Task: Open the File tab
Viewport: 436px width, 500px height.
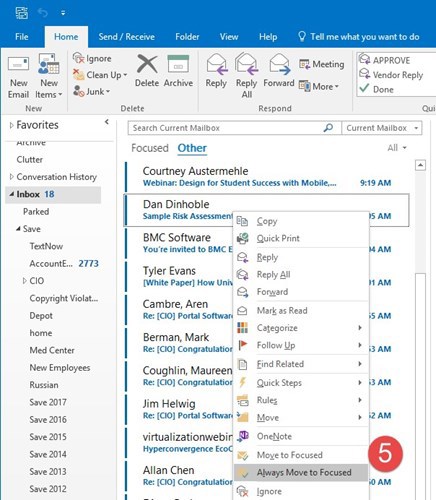Action: point(22,37)
